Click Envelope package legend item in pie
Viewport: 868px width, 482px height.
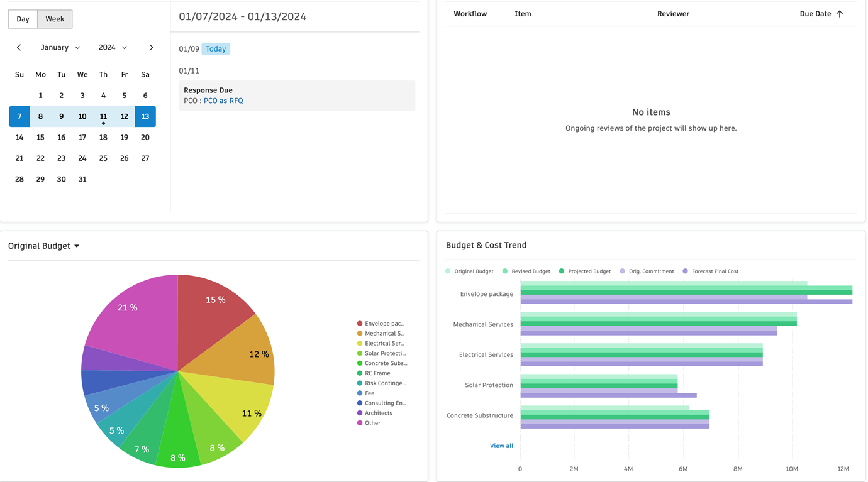[x=381, y=324]
